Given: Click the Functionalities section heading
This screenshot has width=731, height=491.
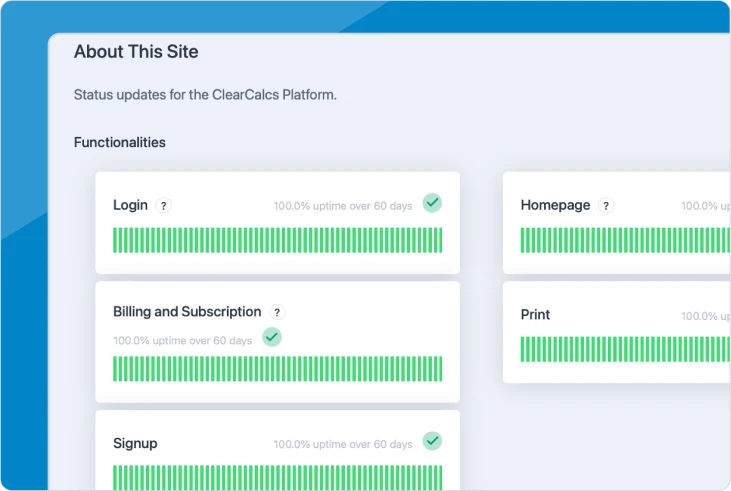Looking at the screenshot, I should point(120,142).
